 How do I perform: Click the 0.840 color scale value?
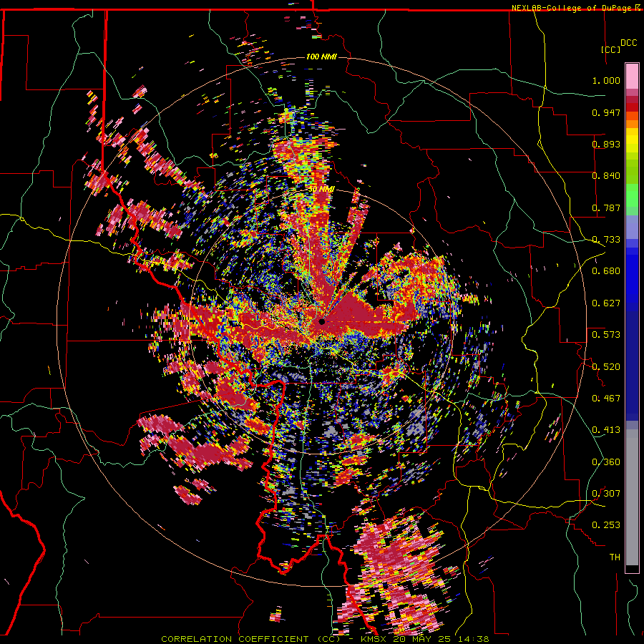606,176
